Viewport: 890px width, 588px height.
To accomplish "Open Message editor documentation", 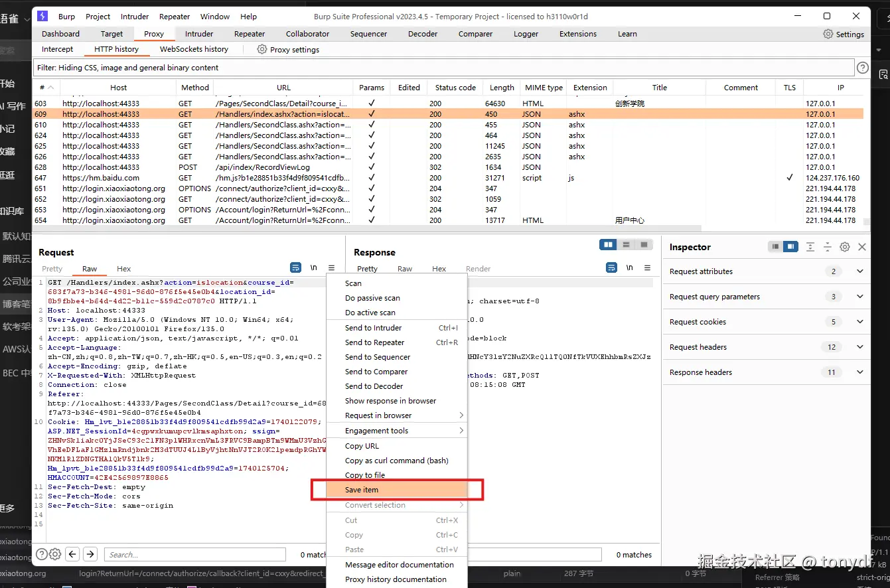I will coord(397,565).
